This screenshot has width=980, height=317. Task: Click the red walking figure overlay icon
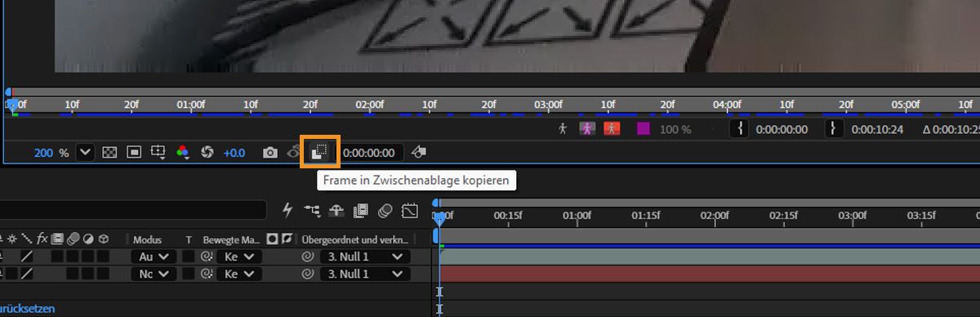pyautogui.click(x=612, y=129)
